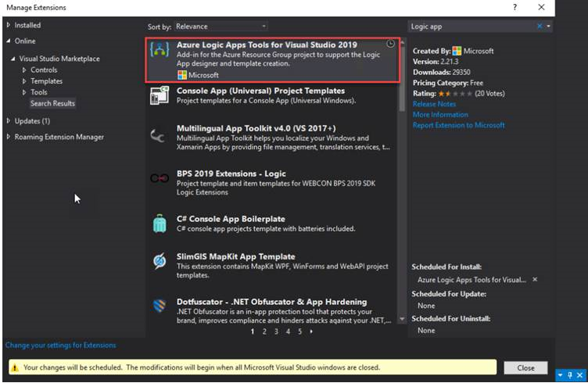Click the Pricing Category: Free text
The height and width of the screenshot is (383, 588).
[x=448, y=83]
